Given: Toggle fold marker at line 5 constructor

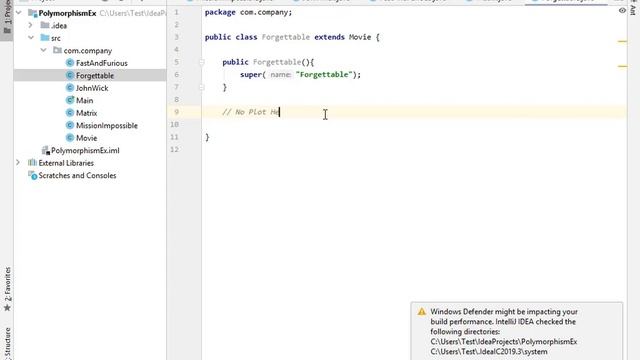Looking at the screenshot, I should tap(202, 62).
